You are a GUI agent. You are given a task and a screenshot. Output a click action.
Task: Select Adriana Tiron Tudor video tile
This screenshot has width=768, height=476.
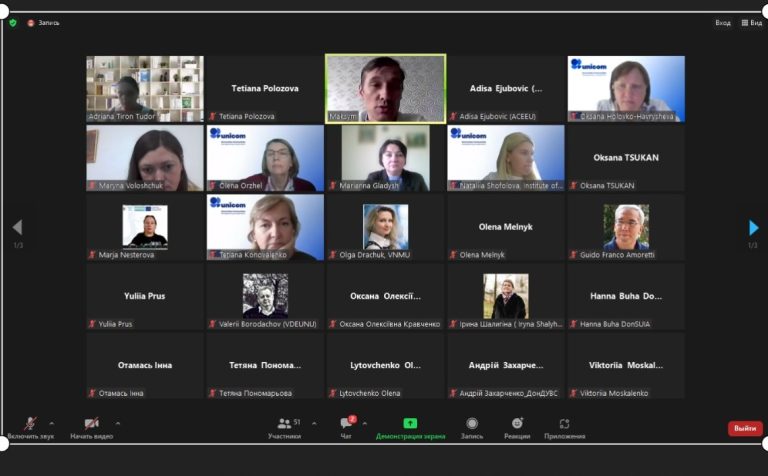pos(145,89)
